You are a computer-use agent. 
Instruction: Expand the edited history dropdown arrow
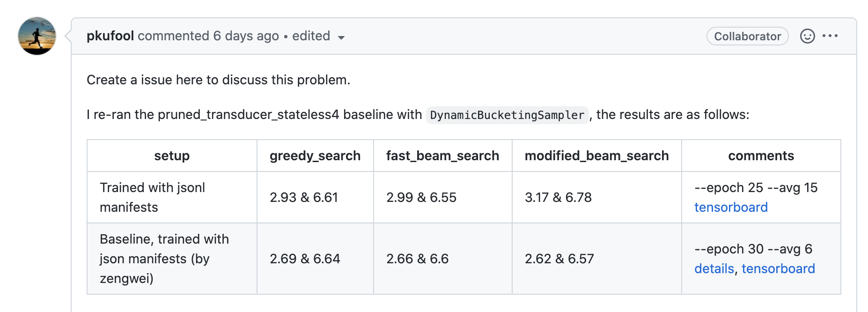pos(341,37)
